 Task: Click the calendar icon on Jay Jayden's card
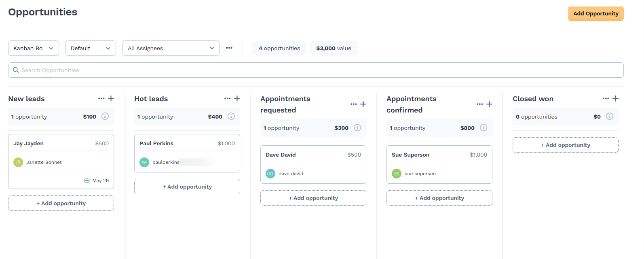87,180
